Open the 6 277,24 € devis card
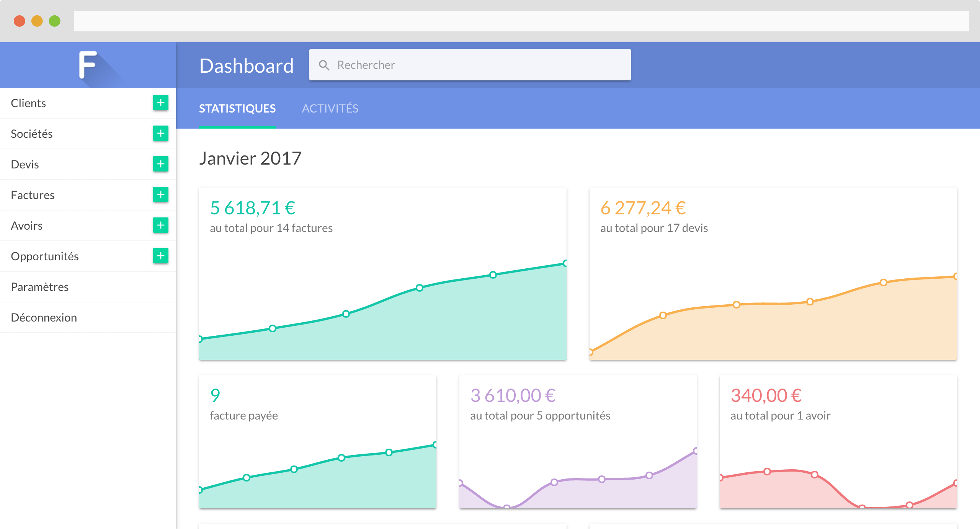 (773, 274)
